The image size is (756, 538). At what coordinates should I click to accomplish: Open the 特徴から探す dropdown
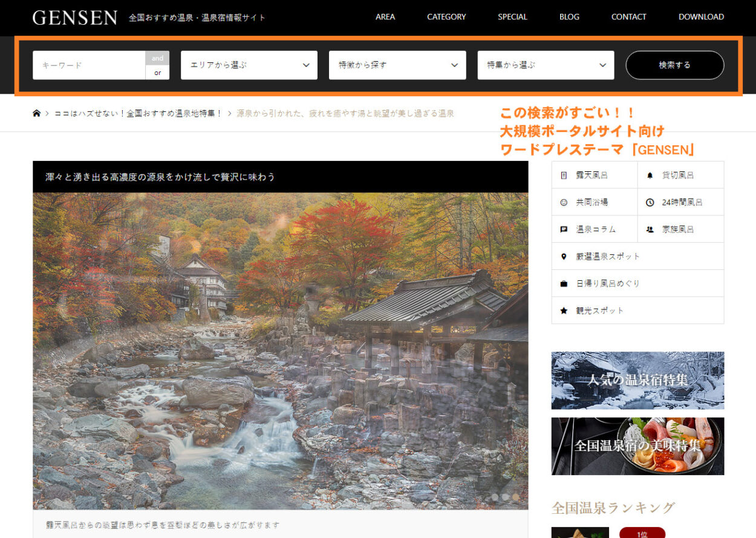[x=397, y=65]
